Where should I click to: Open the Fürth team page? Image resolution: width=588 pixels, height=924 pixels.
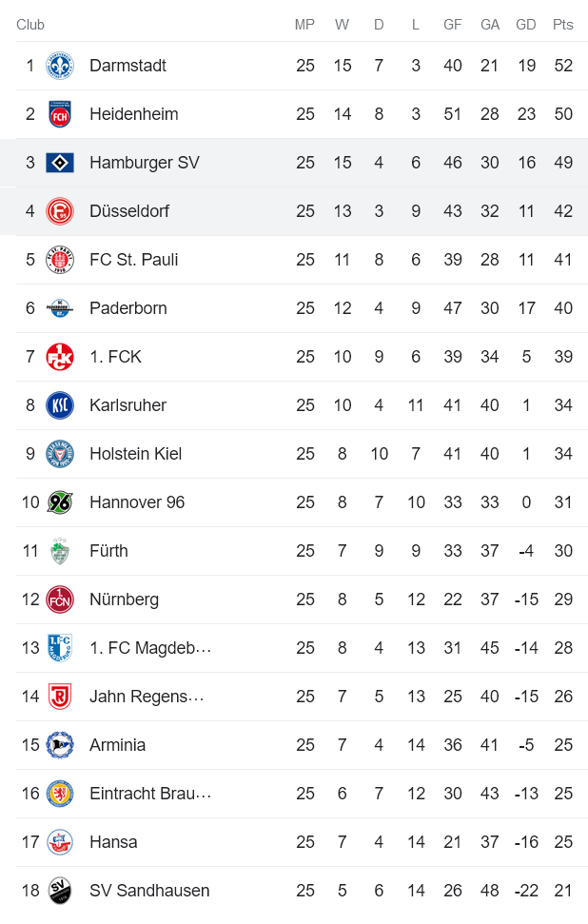(108, 551)
